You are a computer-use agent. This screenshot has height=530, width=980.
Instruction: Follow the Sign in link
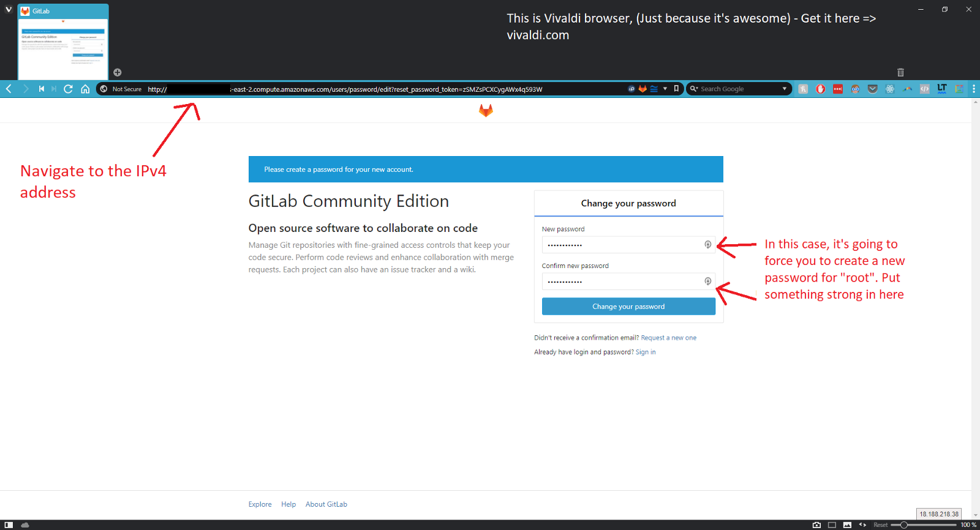(646, 352)
